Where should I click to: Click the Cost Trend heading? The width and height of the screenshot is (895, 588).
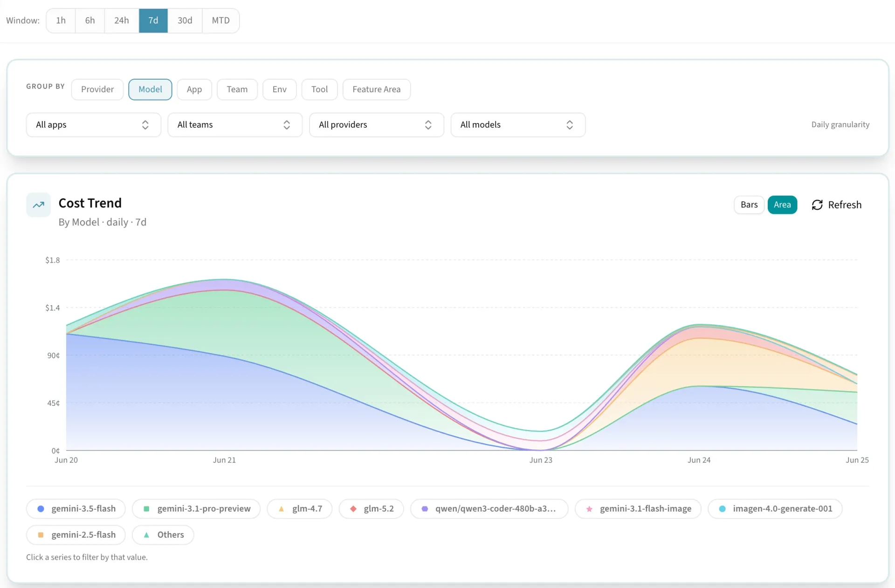(90, 203)
